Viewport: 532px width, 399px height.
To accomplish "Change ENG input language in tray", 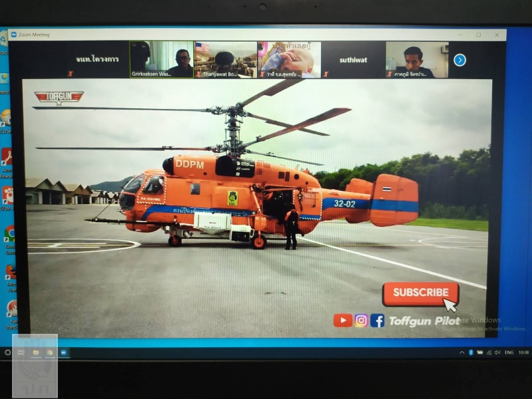I will pos(509,352).
